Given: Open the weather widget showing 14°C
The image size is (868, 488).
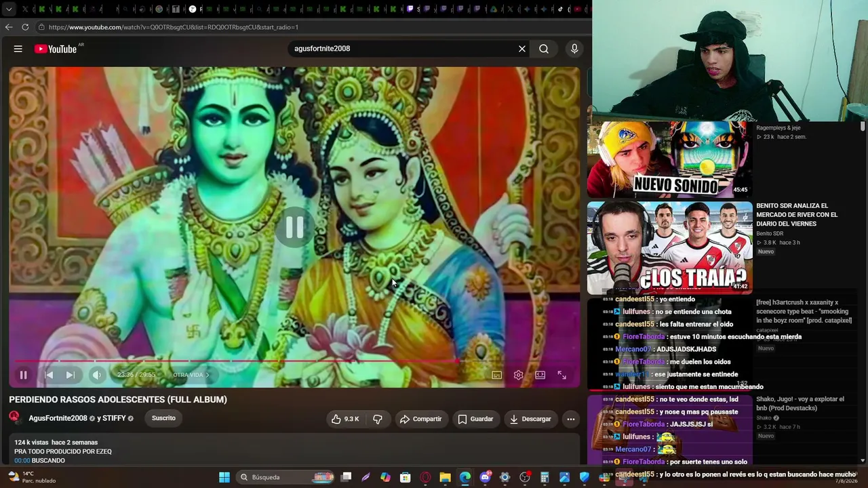Looking at the screenshot, I should pyautogui.click(x=31, y=477).
